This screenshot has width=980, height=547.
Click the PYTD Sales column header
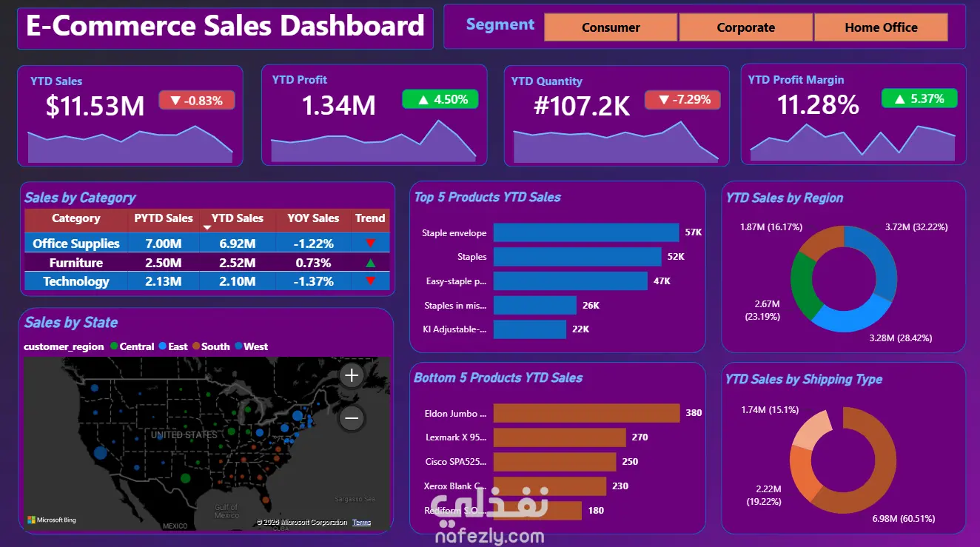164,218
